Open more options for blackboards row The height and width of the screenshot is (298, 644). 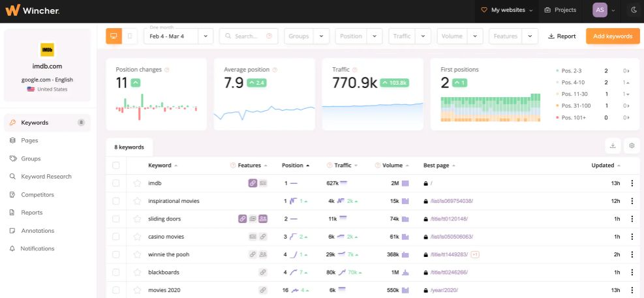(x=632, y=272)
